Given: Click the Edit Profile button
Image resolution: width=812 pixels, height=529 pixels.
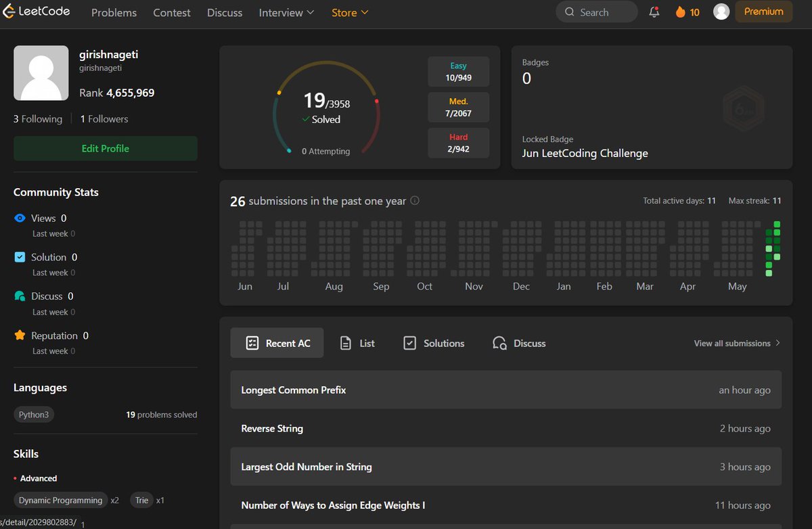Looking at the screenshot, I should click(106, 148).
